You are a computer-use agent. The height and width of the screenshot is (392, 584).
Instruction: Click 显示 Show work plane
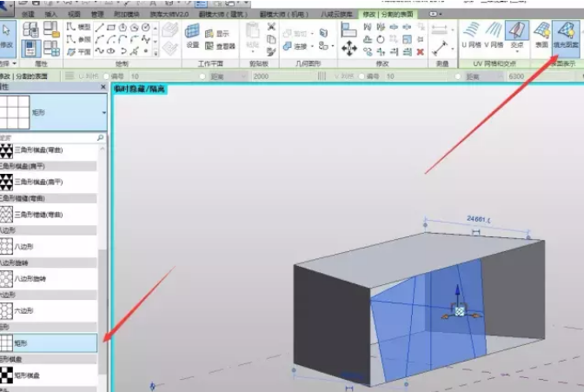[x=217, y=34]
